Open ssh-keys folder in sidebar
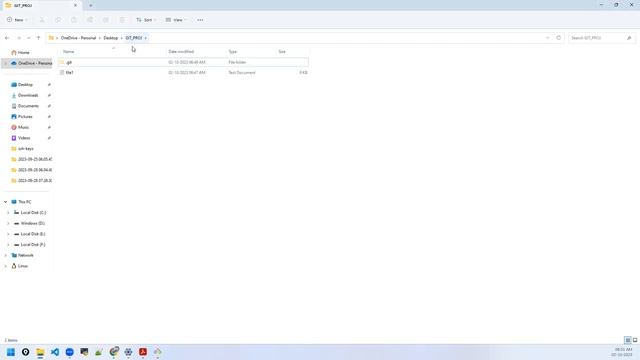 [26, 149]
